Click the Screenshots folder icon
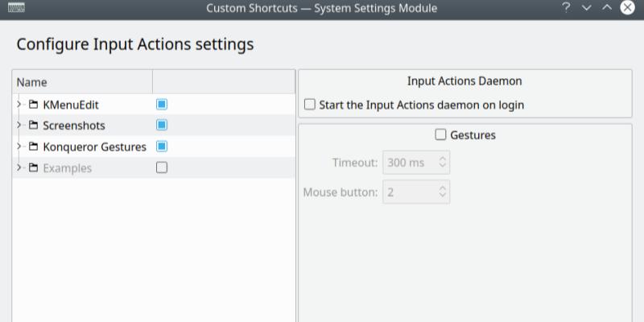 [x=33, y=126]
